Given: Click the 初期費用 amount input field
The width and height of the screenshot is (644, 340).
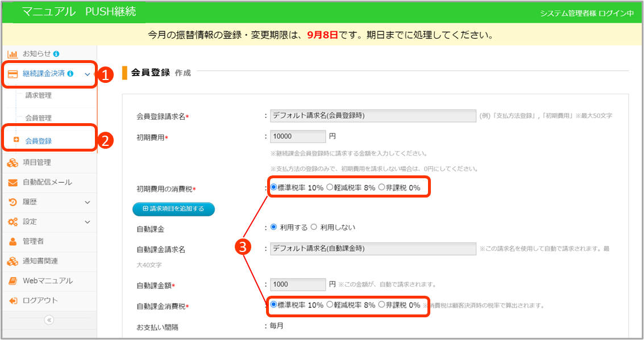Looking at the screenshot, I should 297,137.
